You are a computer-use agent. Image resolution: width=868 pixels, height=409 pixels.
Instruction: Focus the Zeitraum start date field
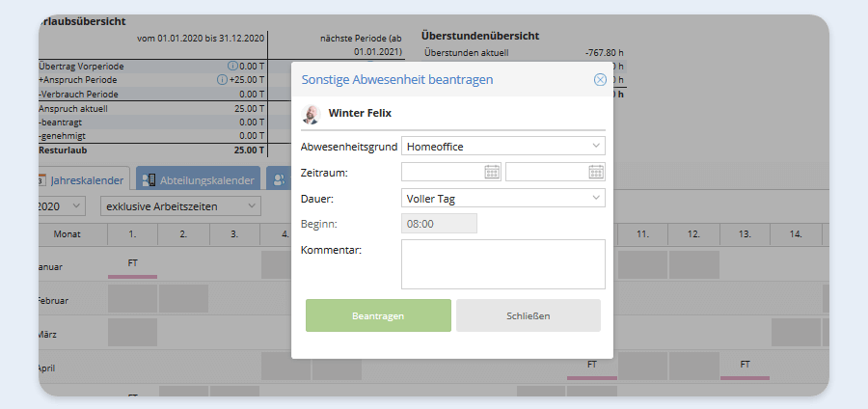coord(443,172)
